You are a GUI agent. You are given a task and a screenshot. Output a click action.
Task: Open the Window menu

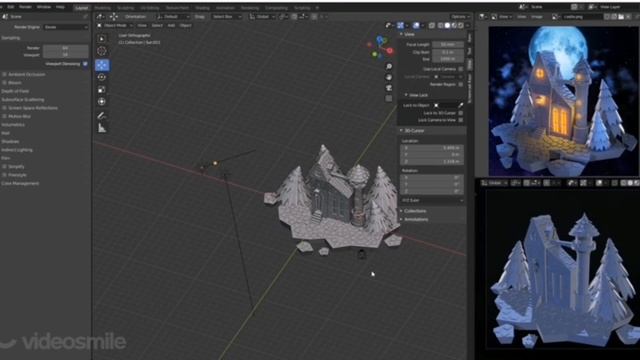44,7
